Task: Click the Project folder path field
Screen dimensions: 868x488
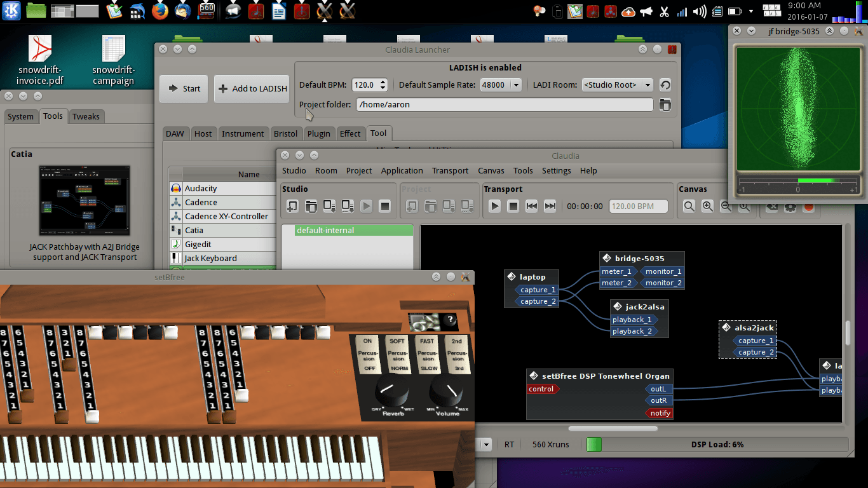Action: pos(504,105)
